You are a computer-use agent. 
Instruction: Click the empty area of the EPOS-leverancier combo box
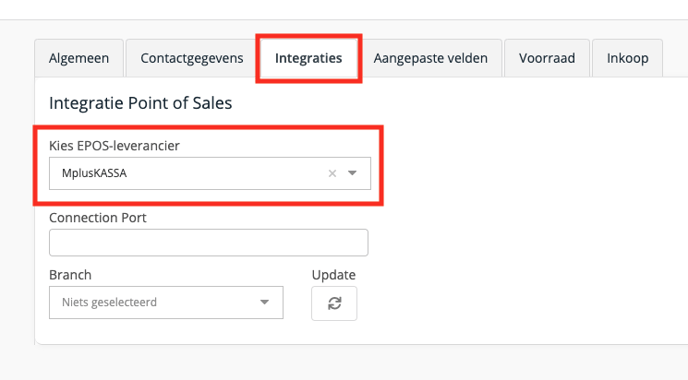pos(226,173)
